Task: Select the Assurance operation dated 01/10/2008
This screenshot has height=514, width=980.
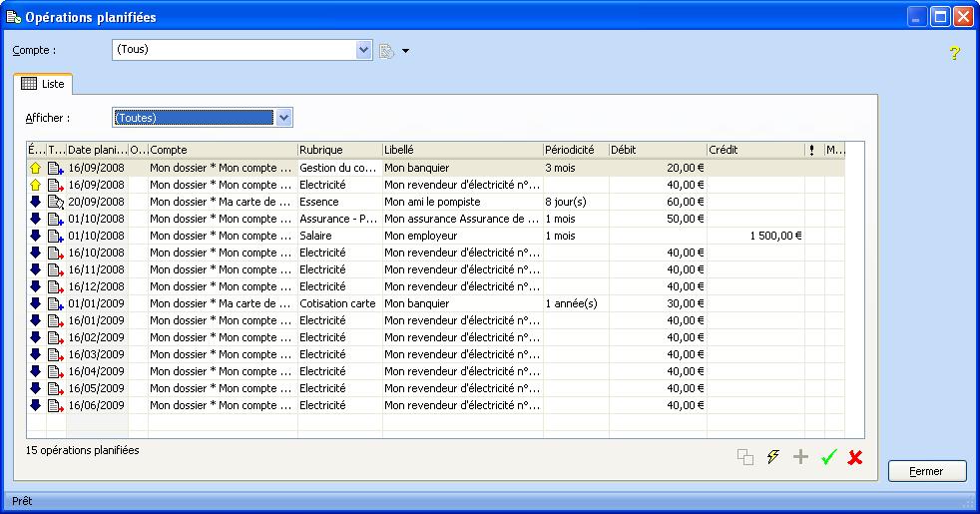Action: click(x=339, y=219)
